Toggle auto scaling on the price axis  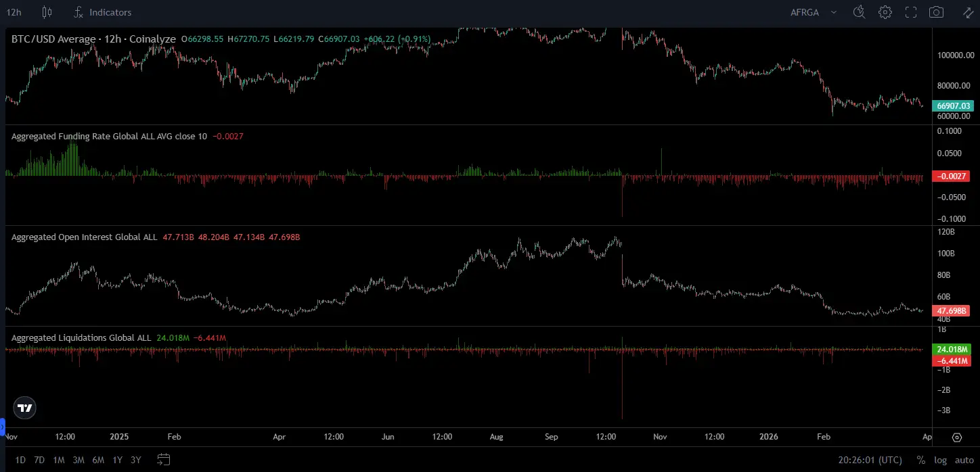coord(964,460)
